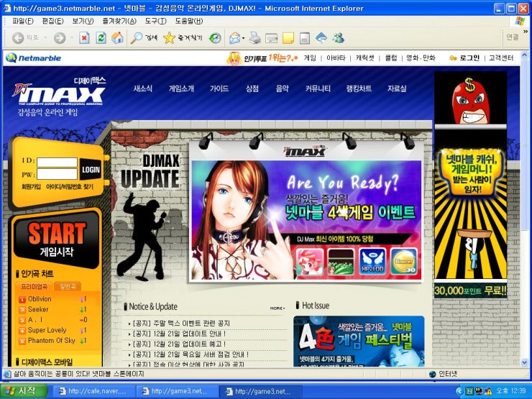
Task: Click the Print icon
Action: pos(254,37)
